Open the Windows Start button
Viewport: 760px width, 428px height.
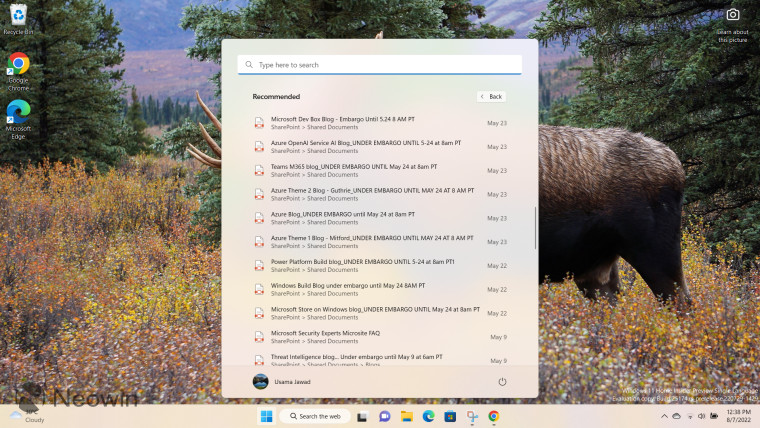click(267, 416)
